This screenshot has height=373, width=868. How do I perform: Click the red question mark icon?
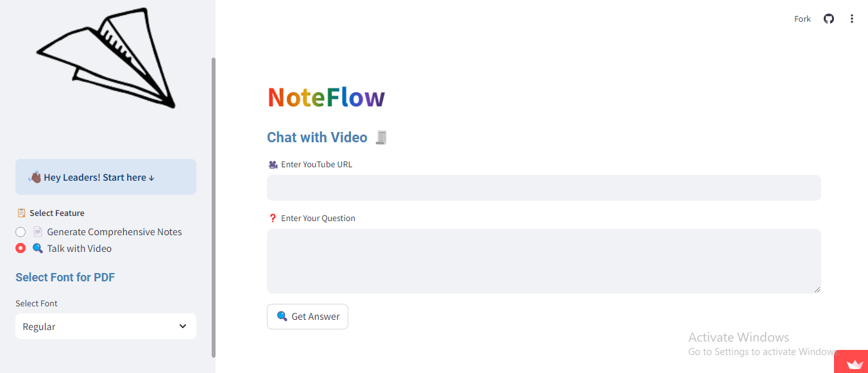[x=273, y=218]
